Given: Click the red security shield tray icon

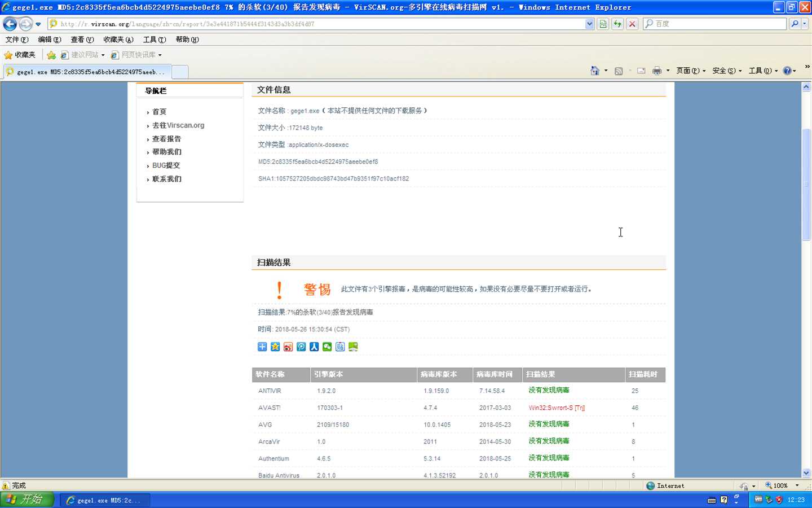Looking at the screenshot, I should tap(779, 500).
